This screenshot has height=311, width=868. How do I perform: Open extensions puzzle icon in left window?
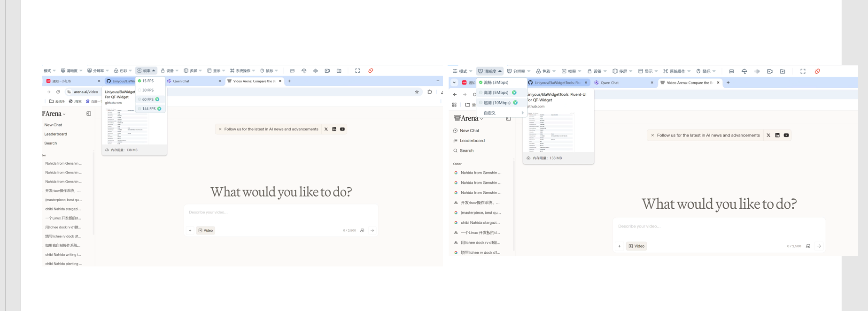(429, 92)
